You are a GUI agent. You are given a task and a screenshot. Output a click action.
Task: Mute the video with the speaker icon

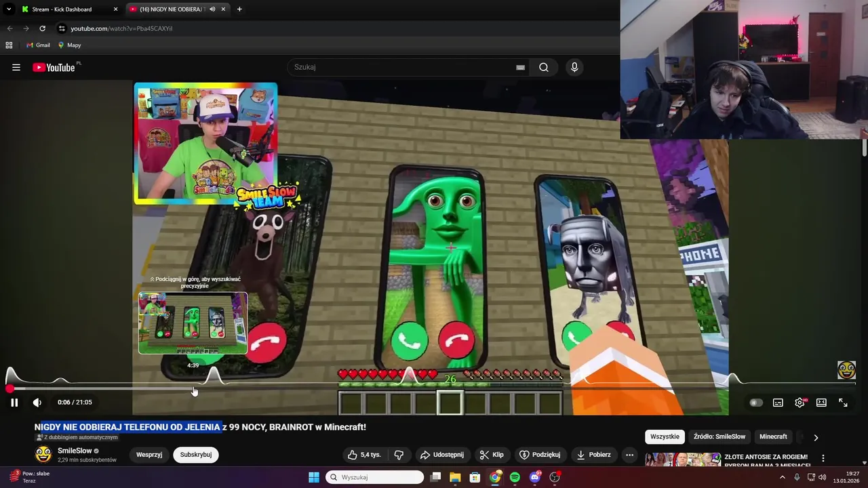37,403
